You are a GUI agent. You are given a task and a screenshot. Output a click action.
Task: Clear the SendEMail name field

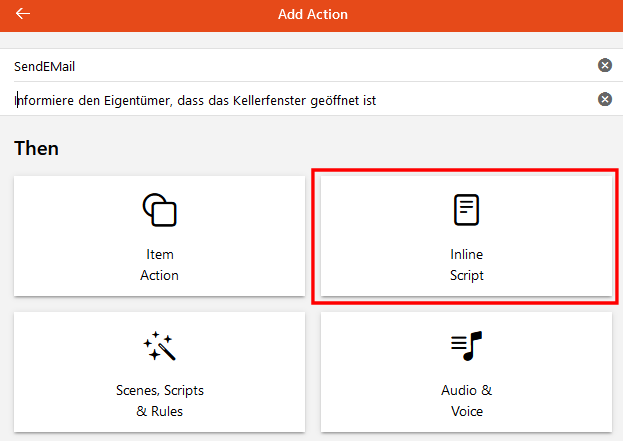coord(605,65)
